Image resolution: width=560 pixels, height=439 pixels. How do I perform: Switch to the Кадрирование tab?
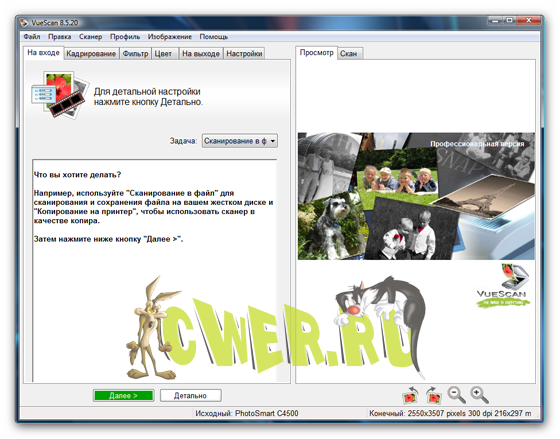pyautogui.click(x=91, y=54)
